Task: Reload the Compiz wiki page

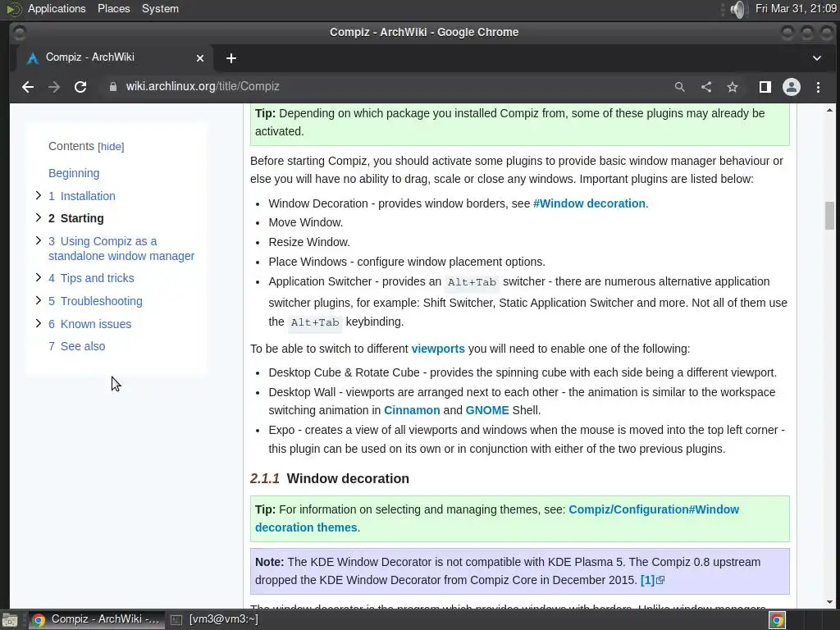Action: [x=80, y=87]
